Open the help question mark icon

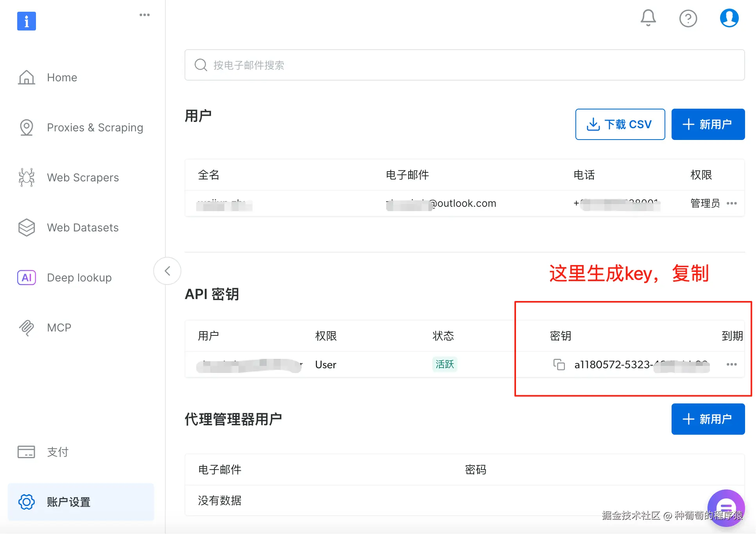688,18
